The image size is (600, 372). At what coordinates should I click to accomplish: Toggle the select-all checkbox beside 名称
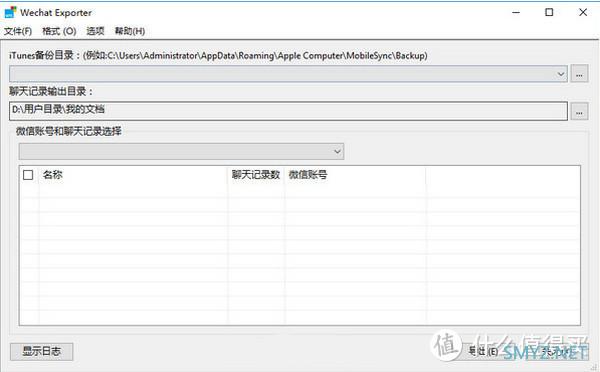[x=28, y=175]
